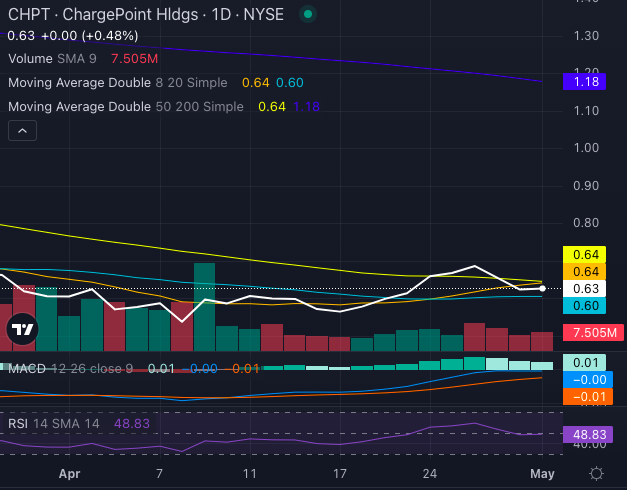Screen dimensions: 627x490
Task: Select the RSI 14 SMA 14 legend
Action: pyautogui.click(x=54, y=424)
